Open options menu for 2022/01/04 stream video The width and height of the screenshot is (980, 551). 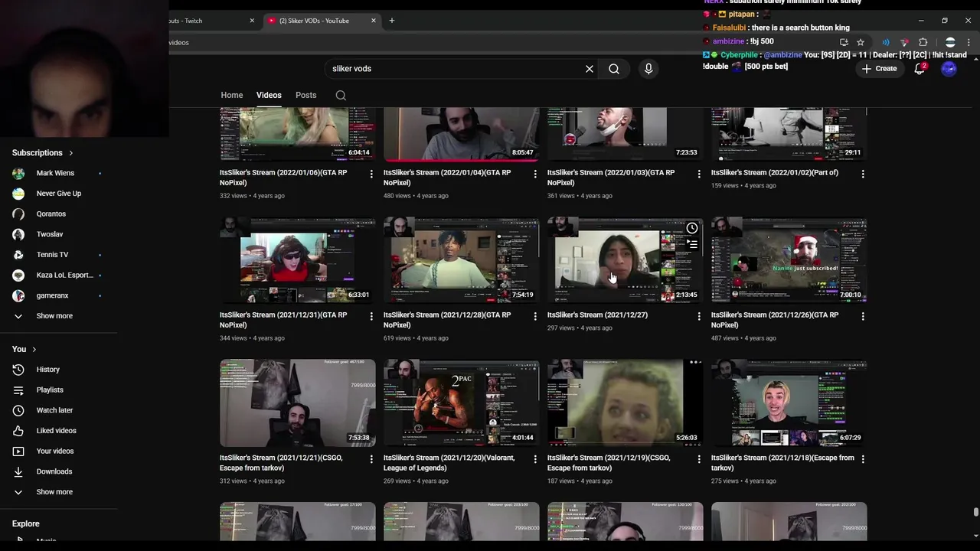pos(535,174)
